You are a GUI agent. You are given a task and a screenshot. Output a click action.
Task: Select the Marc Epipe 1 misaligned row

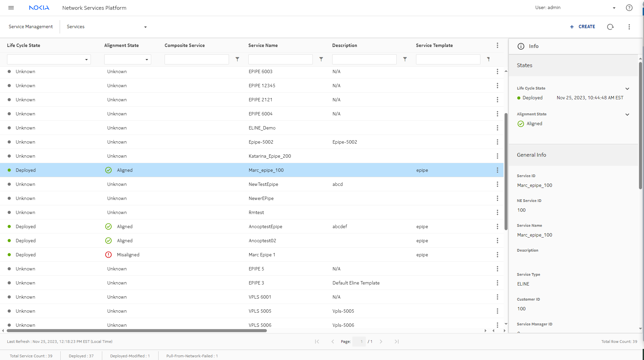click(261, 255)
